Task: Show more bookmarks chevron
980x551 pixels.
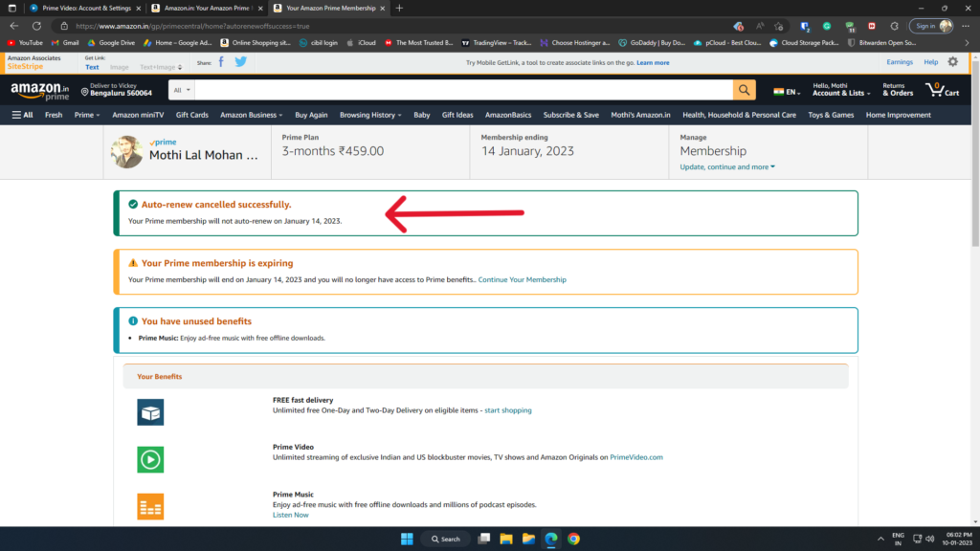Action: coord(967,43)
